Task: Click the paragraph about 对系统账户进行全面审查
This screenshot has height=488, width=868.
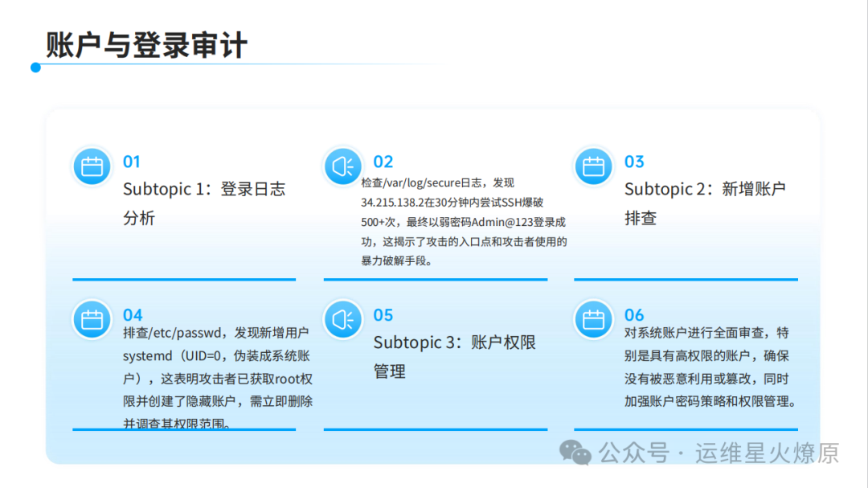Action: click(x=710, y=367)
